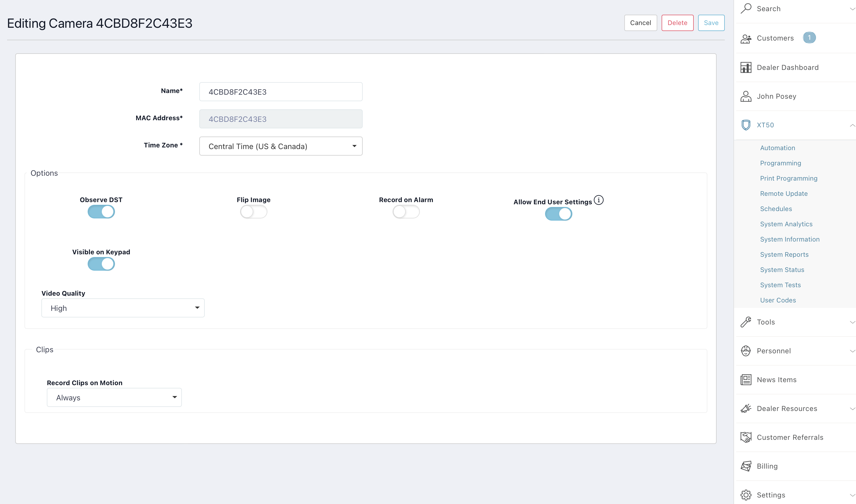The image size is (856, 504).
Task: Click the Search magnifier icon
Action: (746, 8)
